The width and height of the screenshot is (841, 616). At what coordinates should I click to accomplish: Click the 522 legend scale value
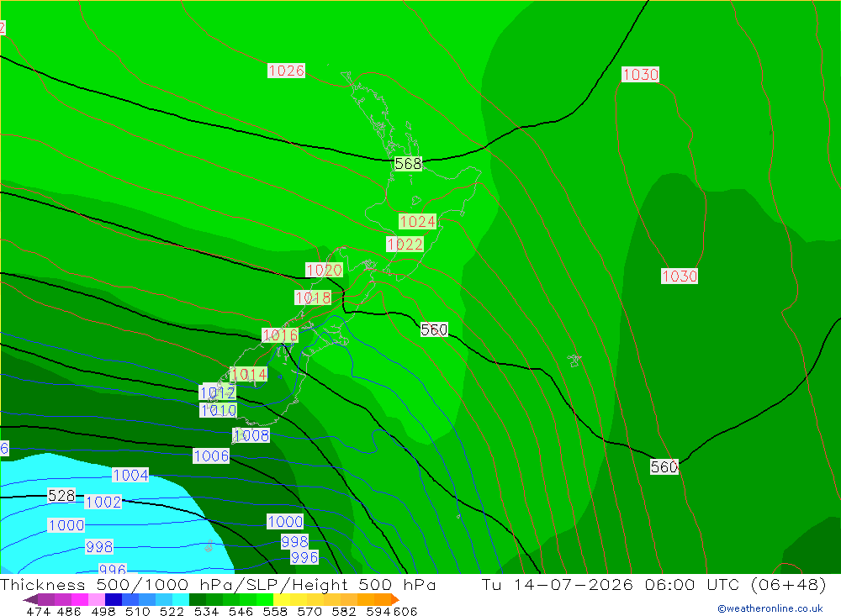tap(172, 611)
